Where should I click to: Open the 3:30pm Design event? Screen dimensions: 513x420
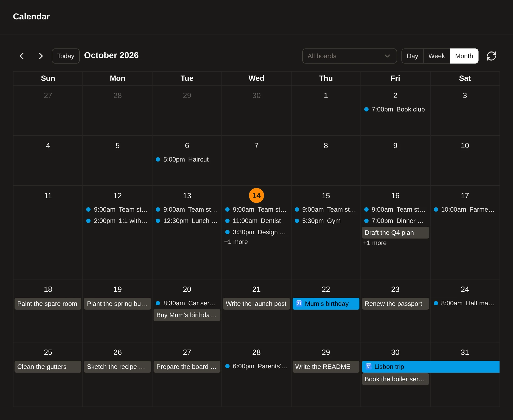pos(256,232)
